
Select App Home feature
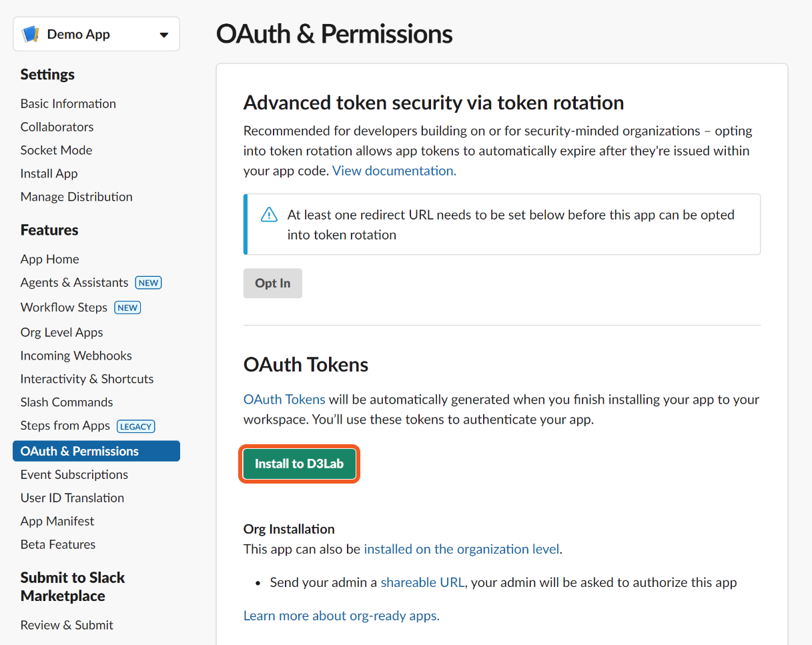point(49,259)
